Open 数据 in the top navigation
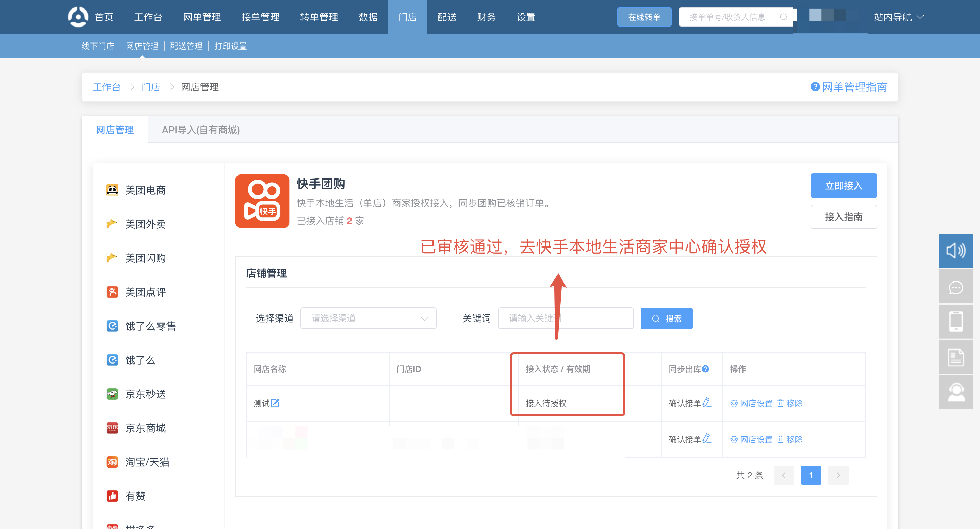The height and width of the screenshot is (529, 980). [x=368, y=17]
